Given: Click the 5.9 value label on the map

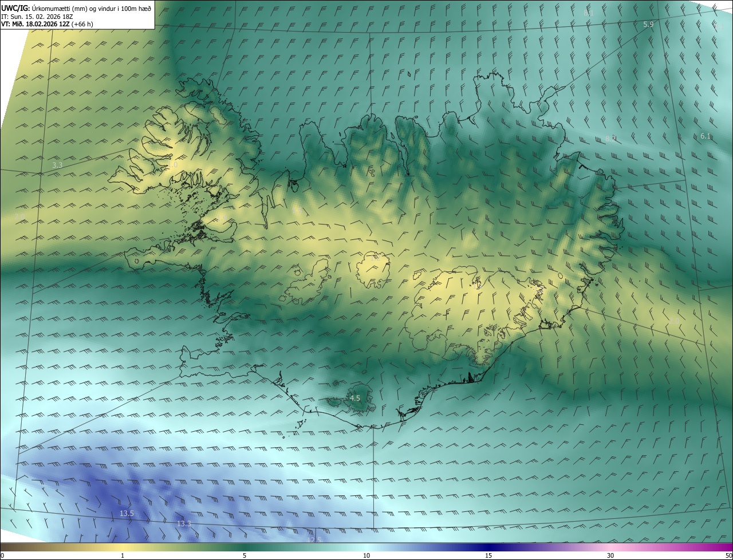Looking at the screenshot, I should (648, 25).
